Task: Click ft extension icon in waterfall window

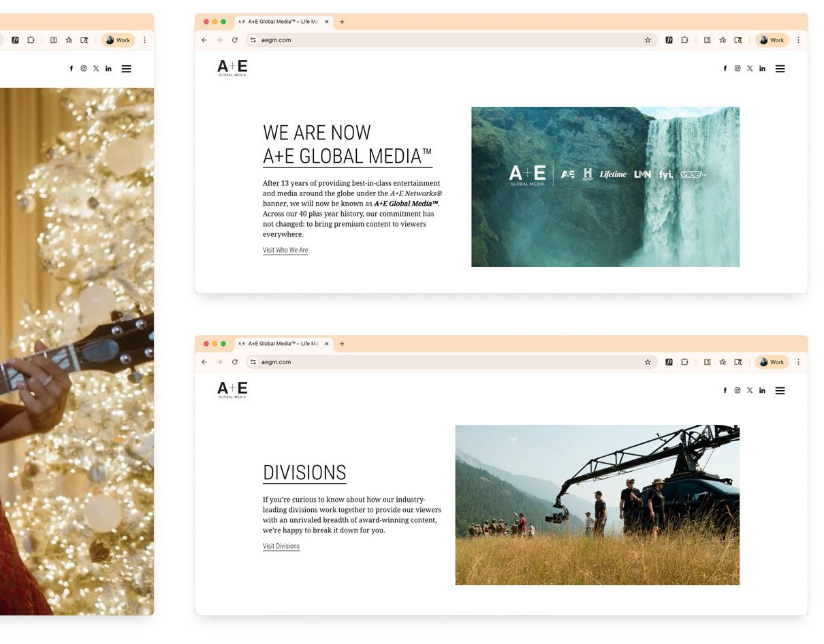Action: [x=669, y=40]
